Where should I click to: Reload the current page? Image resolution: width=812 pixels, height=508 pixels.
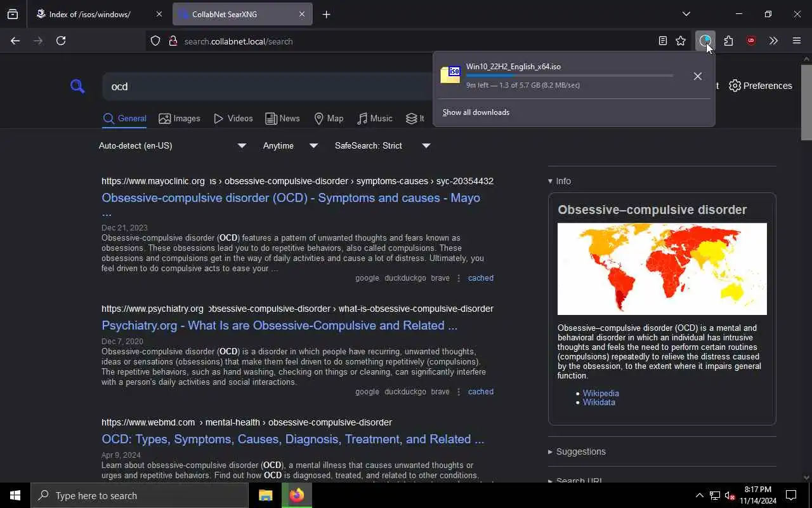[x=61, y=41]
